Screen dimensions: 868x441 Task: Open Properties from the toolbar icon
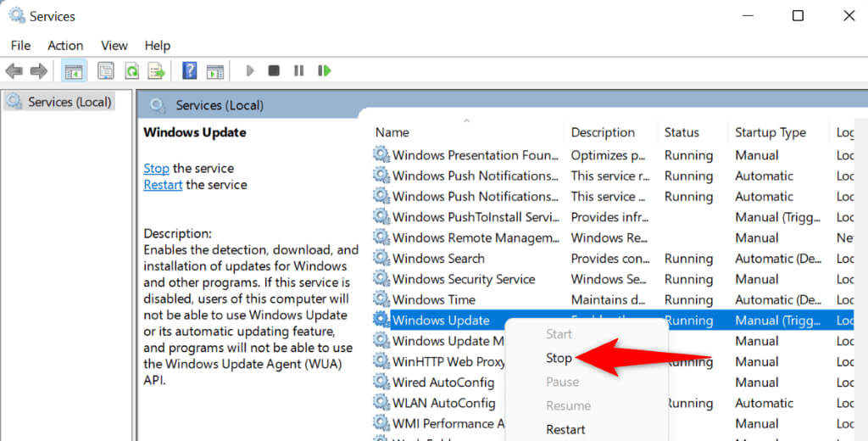click(106, 70)
